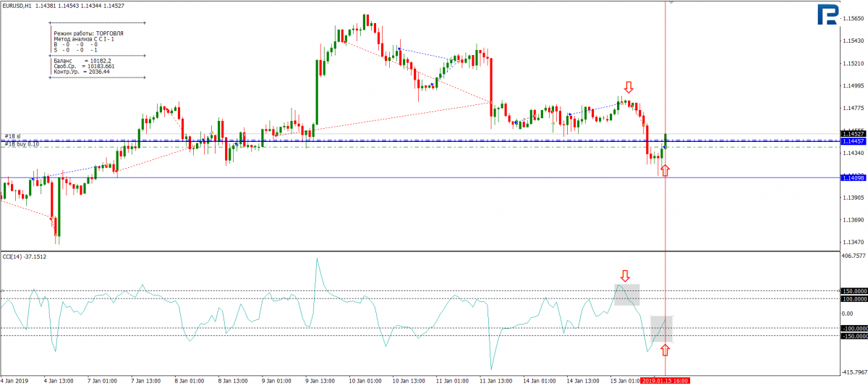Click the upper gray highlighted CCI zone

pyautogui.click(x=627, y=295)
